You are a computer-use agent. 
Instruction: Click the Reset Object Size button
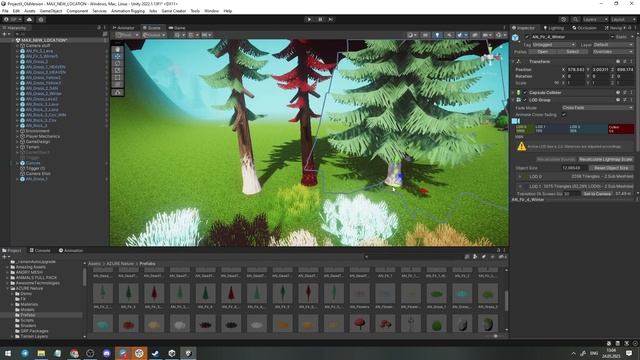tap(611, 168)
